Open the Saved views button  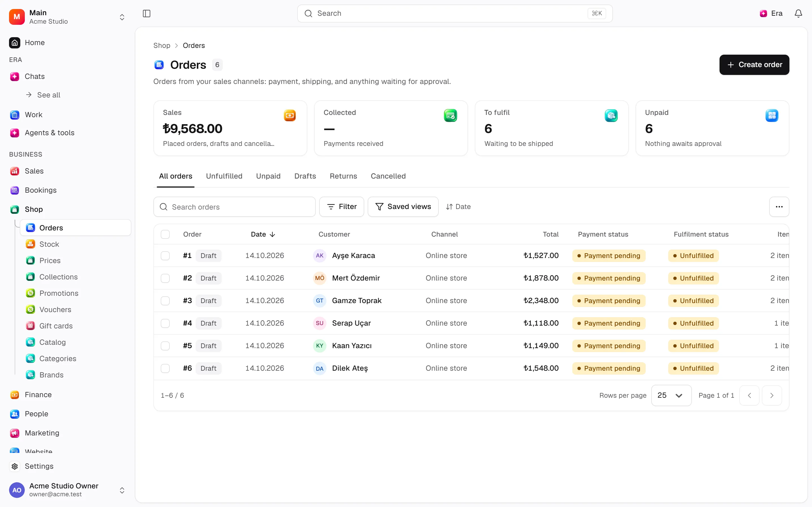tap(403, 206)
